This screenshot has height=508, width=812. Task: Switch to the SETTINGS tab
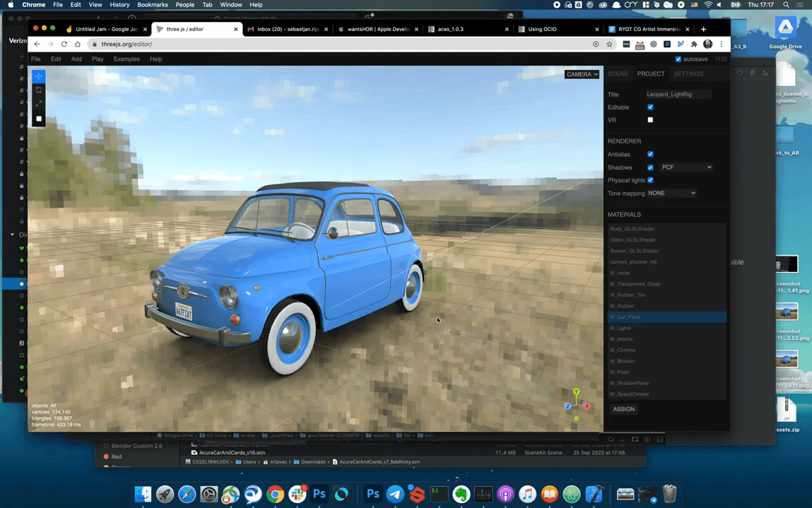tap(688, 73)
